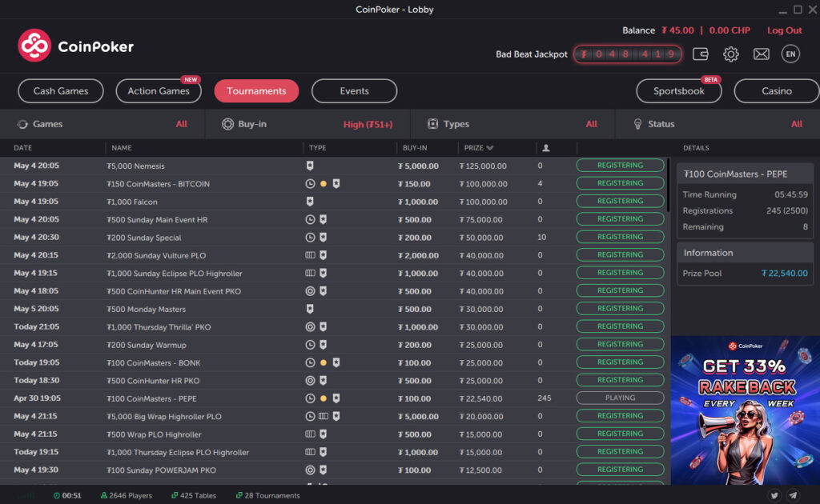Click bounty target icon on ₮500 CoinHunter HR Main Event PKO

(x=310, y=291)
